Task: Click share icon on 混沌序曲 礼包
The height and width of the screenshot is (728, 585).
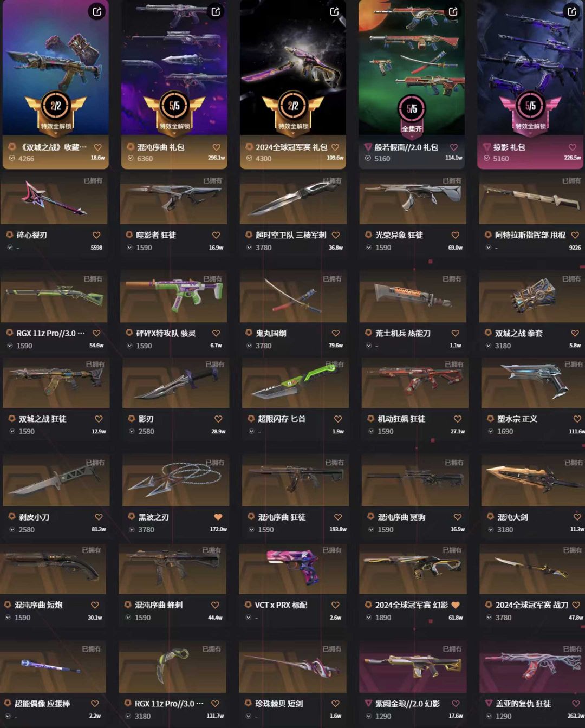Action: tap(216, 11)
